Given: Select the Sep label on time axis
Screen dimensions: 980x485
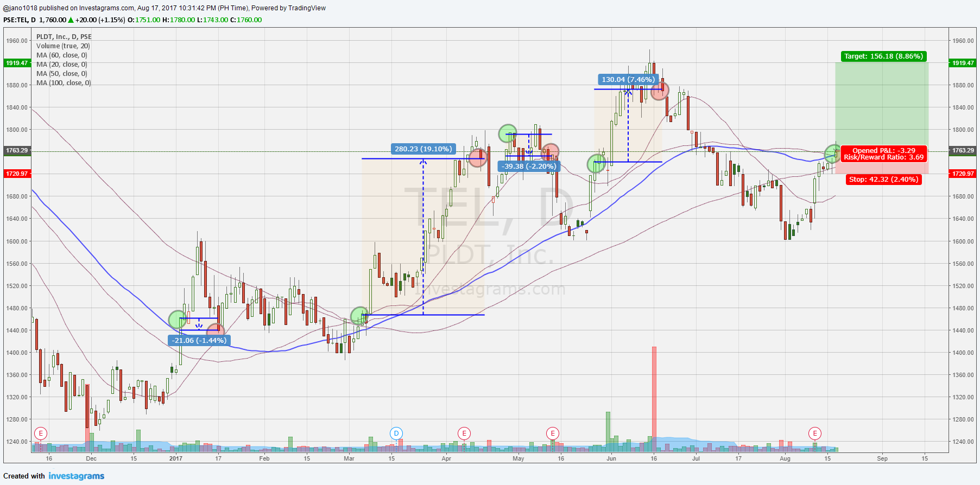Looking at the screenshot, I should tap(882, 459).
